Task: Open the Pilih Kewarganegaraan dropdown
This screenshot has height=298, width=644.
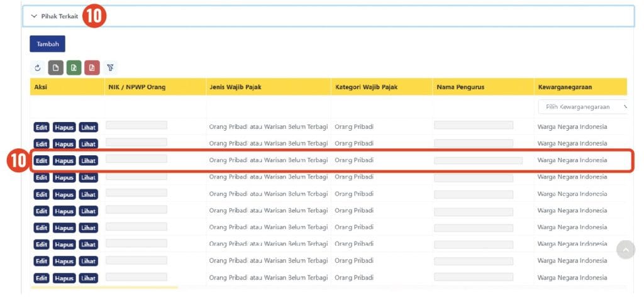Action: click(582, 107)
